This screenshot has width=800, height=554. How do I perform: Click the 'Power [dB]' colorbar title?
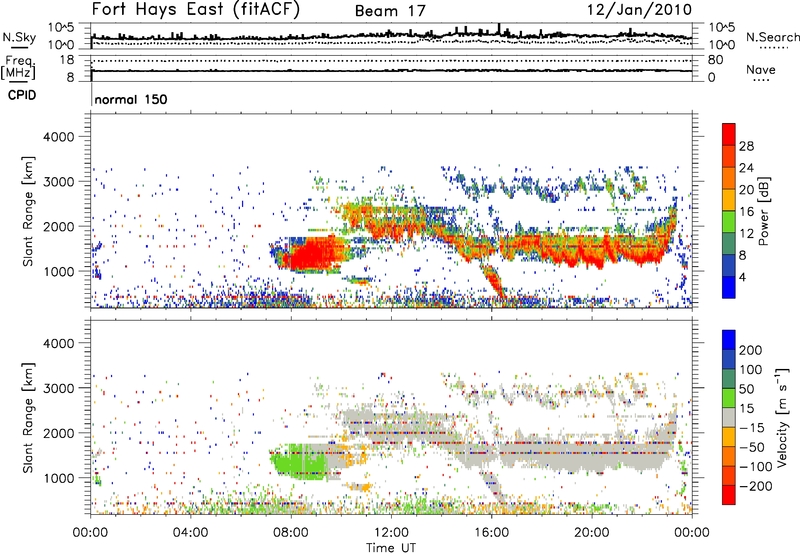click(x=763, y=211)
